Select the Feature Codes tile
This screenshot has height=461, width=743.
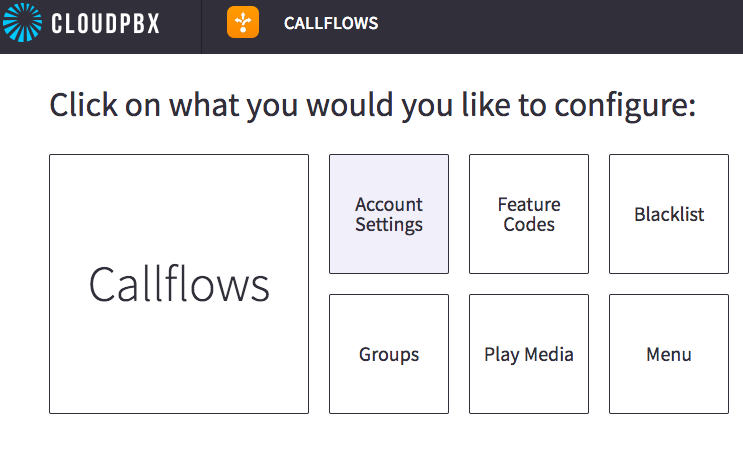(x=529, y=214)
